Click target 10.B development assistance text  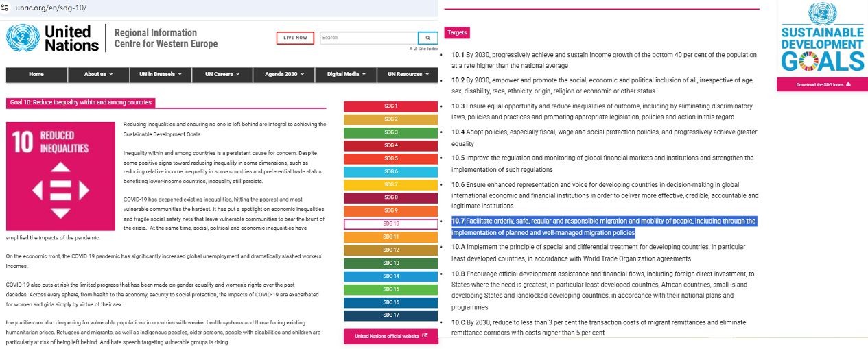[x=602, y=291]
